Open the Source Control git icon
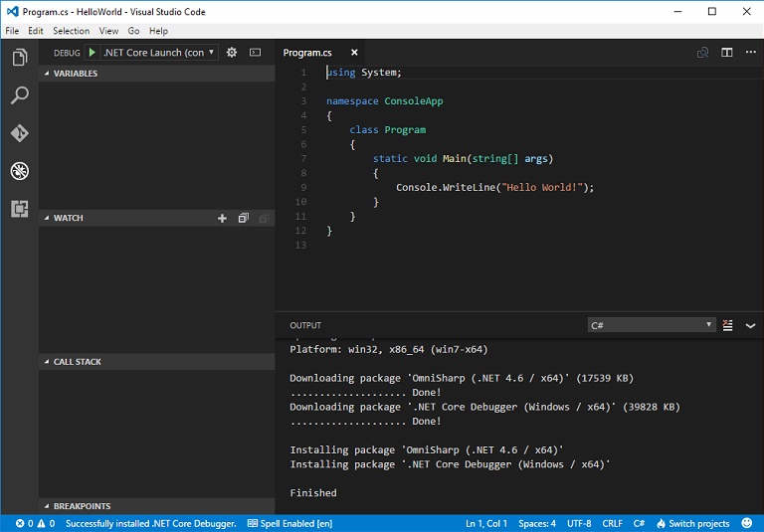The height and width of the screenshot is (532, 764). click(20, 133)
